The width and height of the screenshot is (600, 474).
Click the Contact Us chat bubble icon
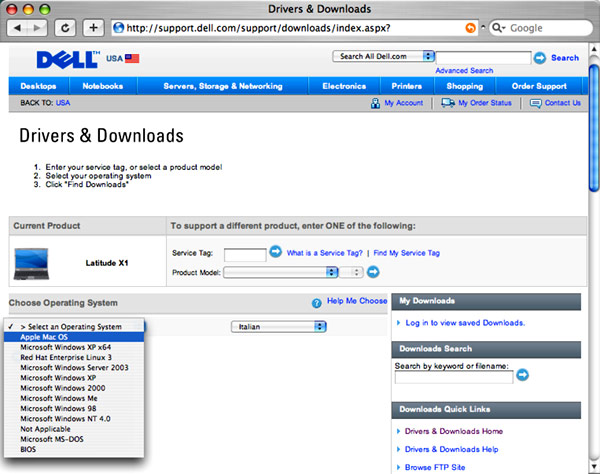tap(535, 103)
